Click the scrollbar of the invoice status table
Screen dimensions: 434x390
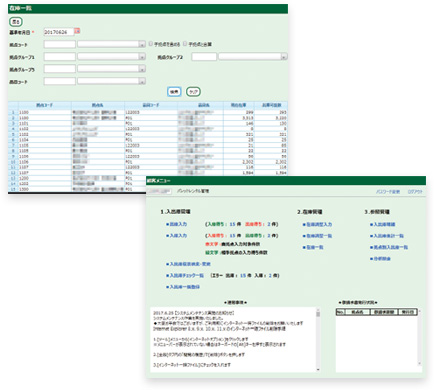pos(420,338)
